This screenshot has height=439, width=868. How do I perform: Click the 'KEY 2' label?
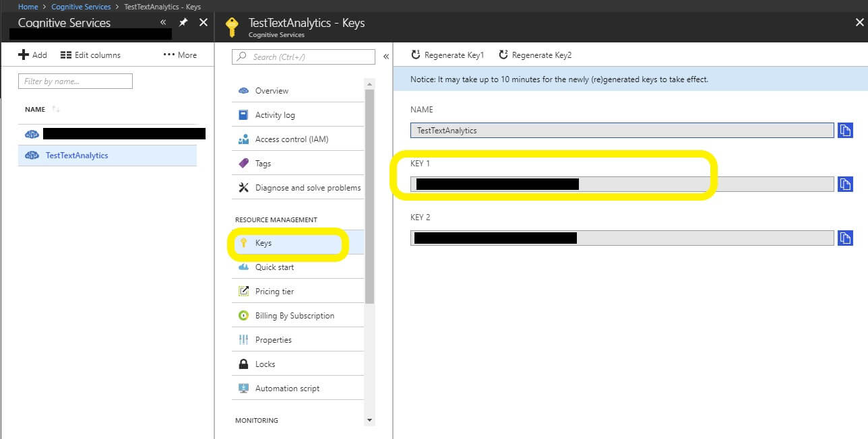pos(421,217)
